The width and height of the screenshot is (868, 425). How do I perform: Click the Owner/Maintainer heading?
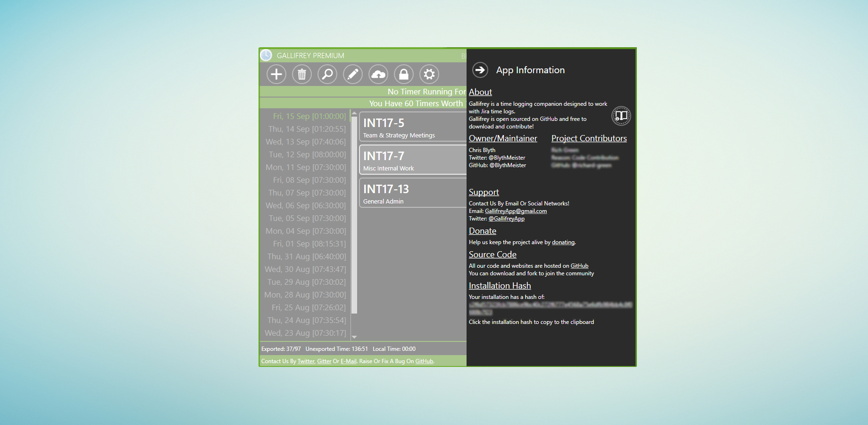(x=503, y=138)
